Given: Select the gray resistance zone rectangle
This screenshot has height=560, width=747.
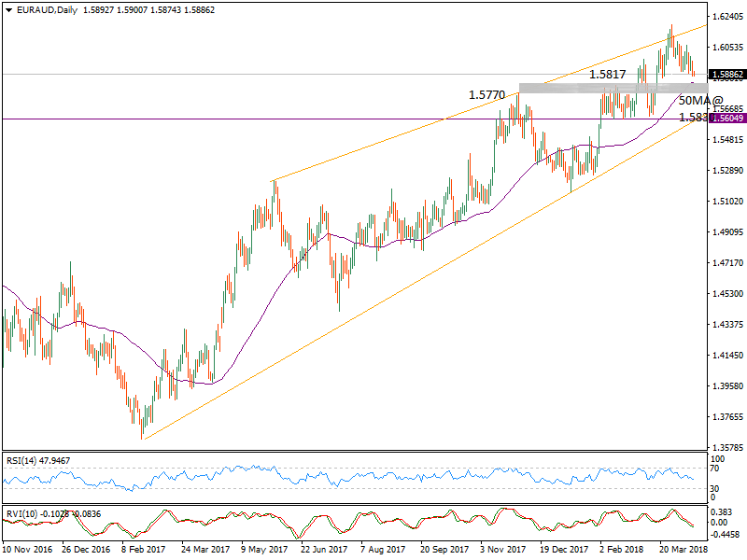Looking at the screenshot, I should coord(613,88).
